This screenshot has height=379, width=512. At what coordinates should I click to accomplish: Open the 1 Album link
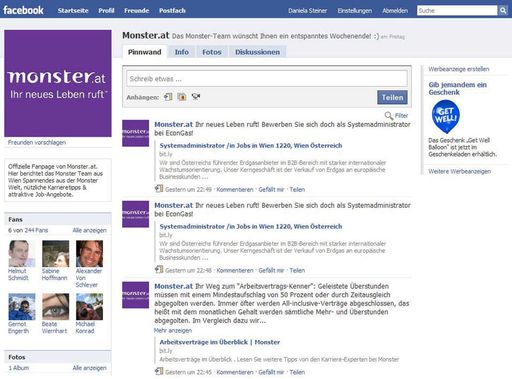[x=19, y=368]
